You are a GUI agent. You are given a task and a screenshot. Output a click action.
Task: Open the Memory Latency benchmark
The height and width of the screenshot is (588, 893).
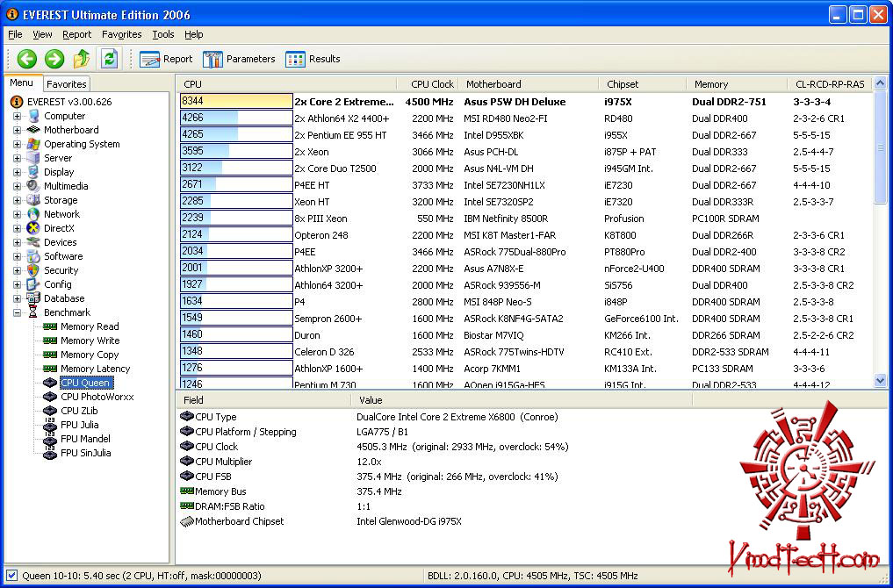95,369
